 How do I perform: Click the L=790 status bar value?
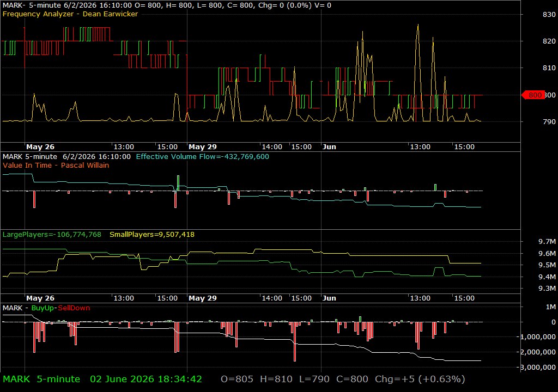[314, 379]
